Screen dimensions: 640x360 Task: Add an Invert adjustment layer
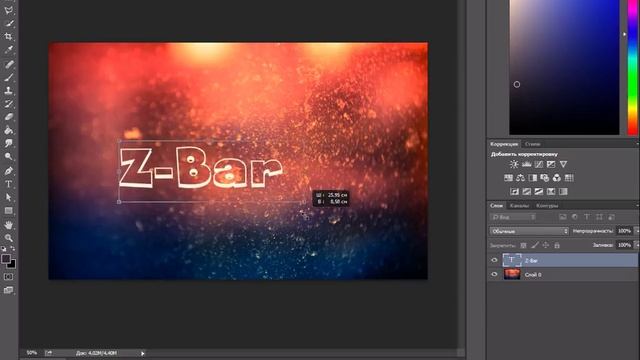[x=515, y=191]
